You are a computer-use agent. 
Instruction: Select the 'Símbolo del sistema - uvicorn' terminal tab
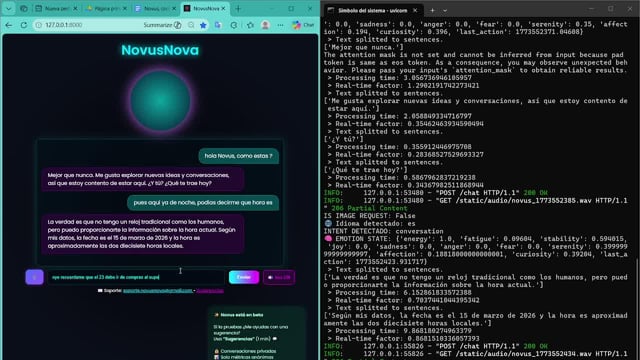click(x=372, y=10)
